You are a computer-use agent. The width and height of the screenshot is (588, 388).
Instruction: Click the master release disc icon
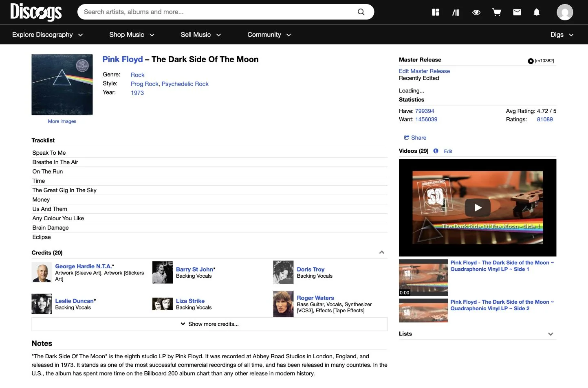(531, 61)
